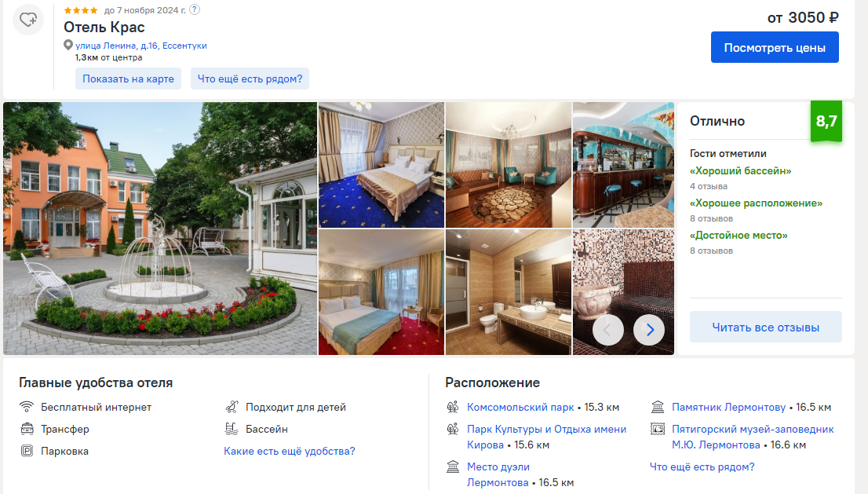
Task: Click the parking icon
Action: [x=27, y=451]
